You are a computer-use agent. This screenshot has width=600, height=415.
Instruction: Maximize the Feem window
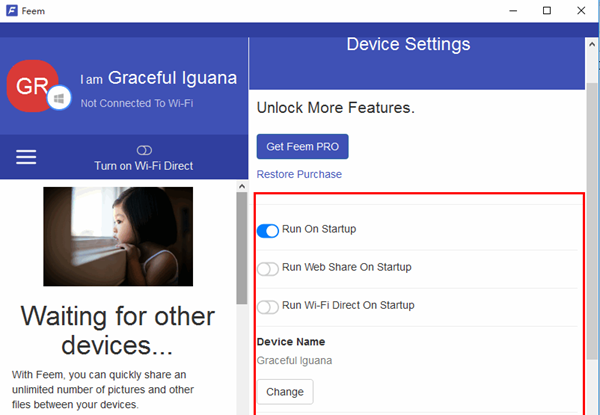click(547, 11)
